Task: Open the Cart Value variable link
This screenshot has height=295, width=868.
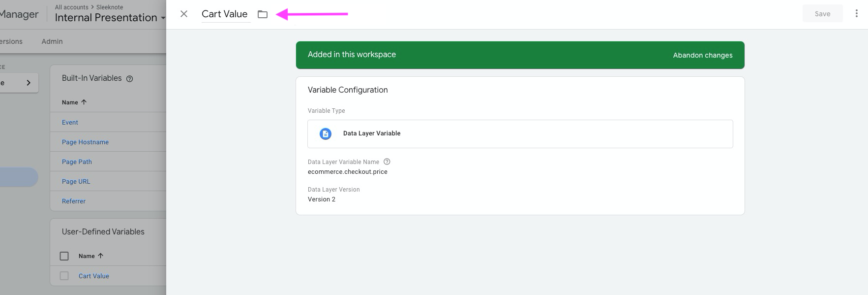Action: tap(94, 276)
